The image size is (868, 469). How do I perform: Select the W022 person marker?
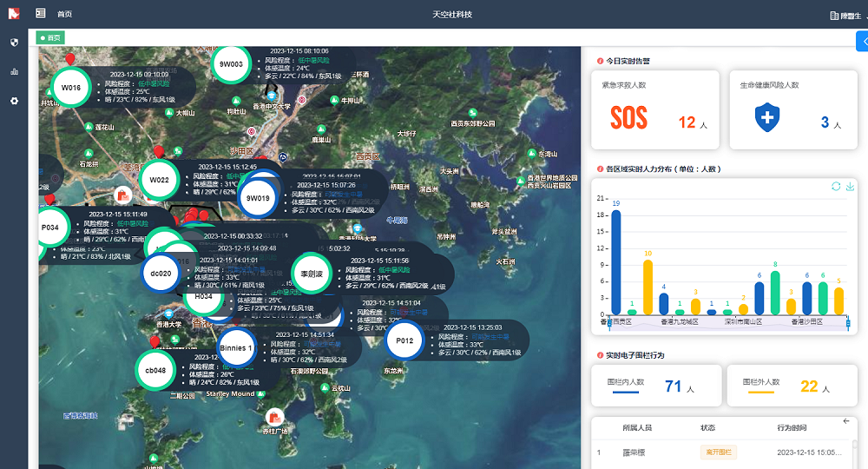coord(160,180)
